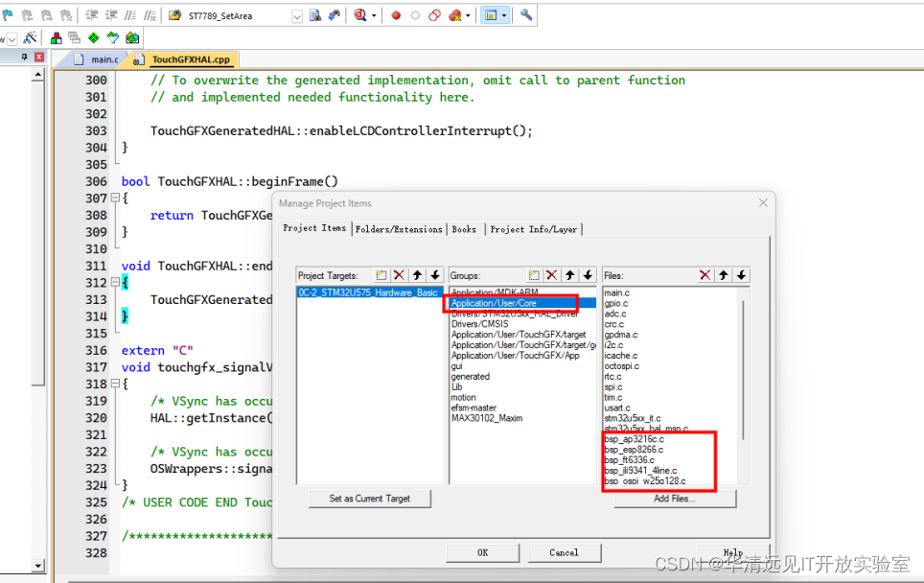Viewport: 924px width, 583px height.
Task: Close the Manage Project Items dialog
Action: coord(763,202)
